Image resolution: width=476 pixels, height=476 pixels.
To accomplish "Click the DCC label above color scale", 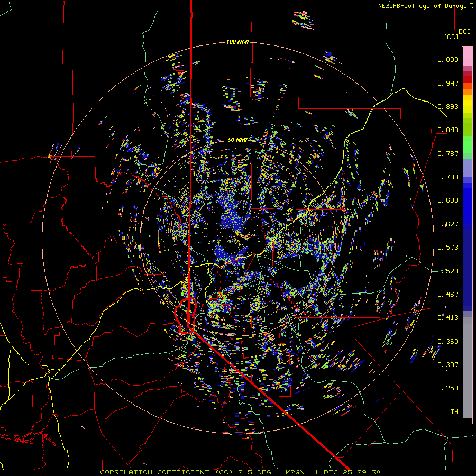I will pyautogui.click(x=464, y=32).
